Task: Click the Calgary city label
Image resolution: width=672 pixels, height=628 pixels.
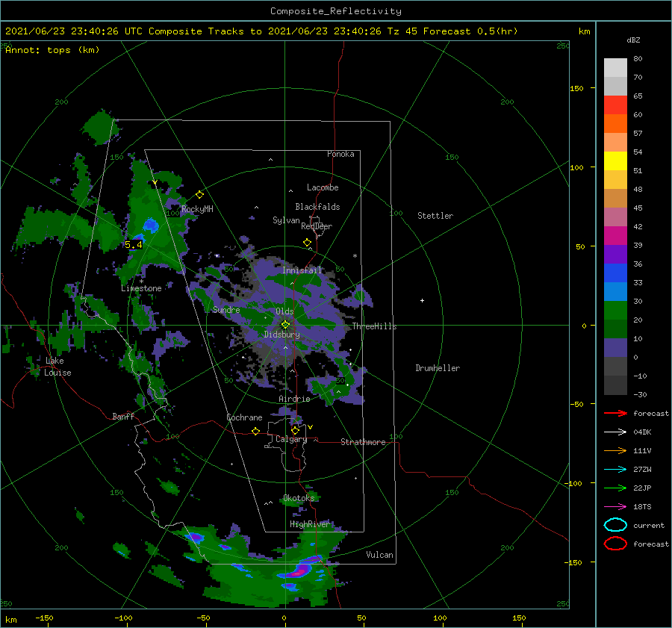Action: [291, 439]
